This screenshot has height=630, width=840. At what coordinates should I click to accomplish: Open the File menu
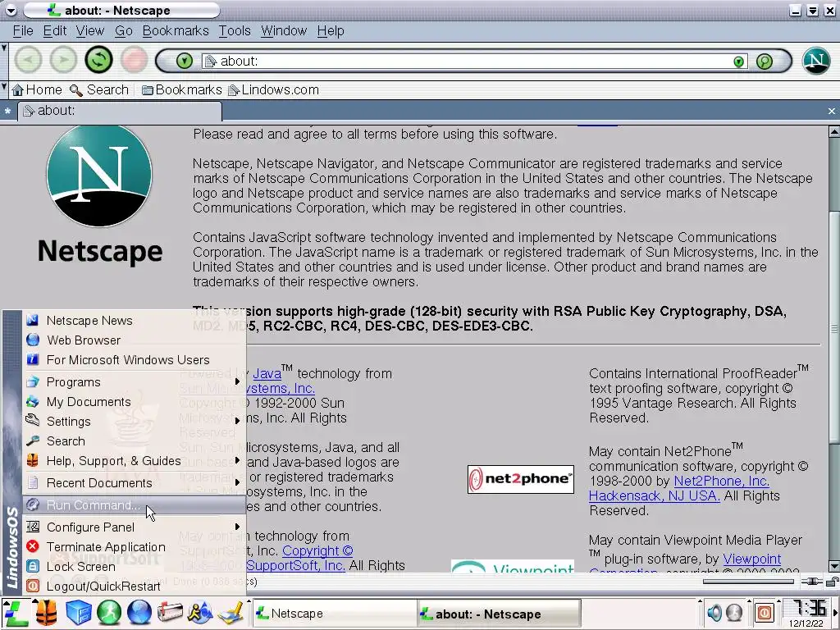coord(23,31)
